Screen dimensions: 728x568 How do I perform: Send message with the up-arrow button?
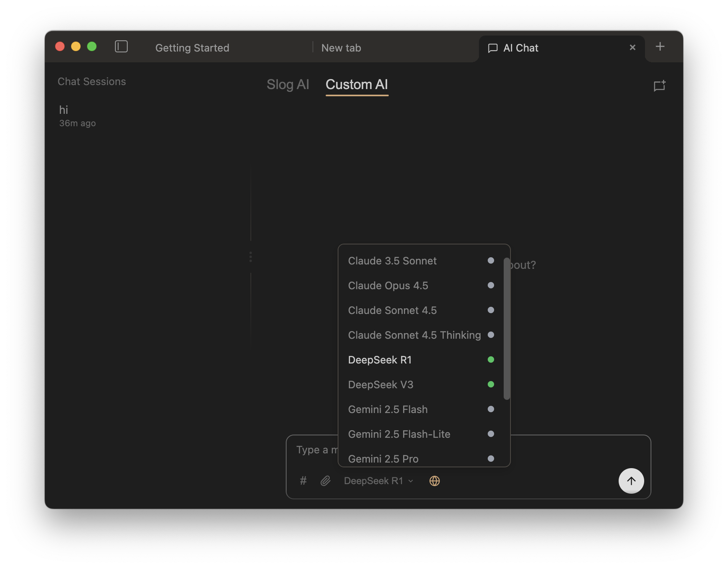(x=631, y=481)
